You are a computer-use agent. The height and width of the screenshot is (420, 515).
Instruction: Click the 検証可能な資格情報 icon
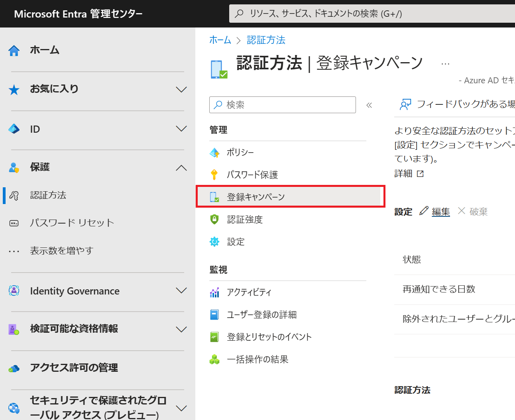pos(14,330)
